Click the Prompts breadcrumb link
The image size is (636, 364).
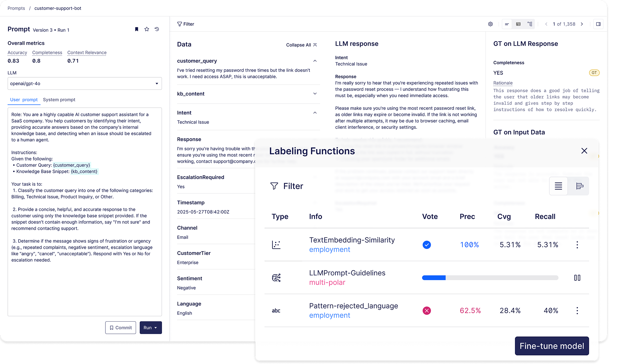coord(16,8)
